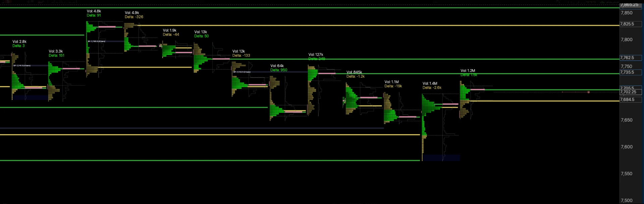
Task: Click the 7,500 axis price label
Action: point(627,200)
